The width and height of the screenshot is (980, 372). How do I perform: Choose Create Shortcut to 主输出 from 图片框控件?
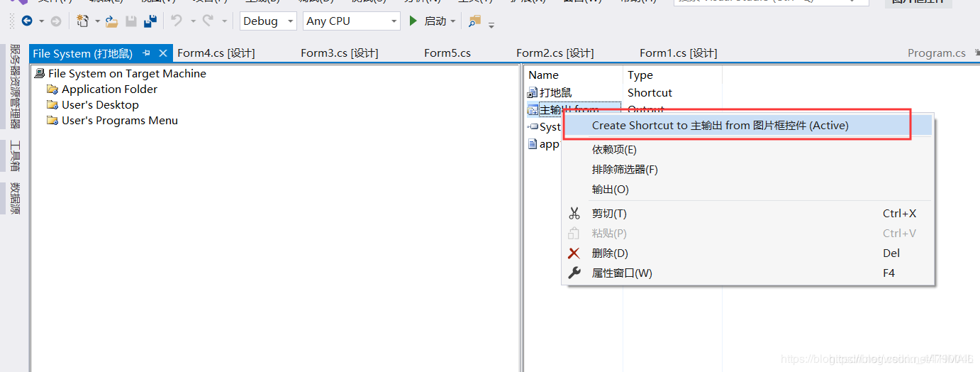coord(747,126)
